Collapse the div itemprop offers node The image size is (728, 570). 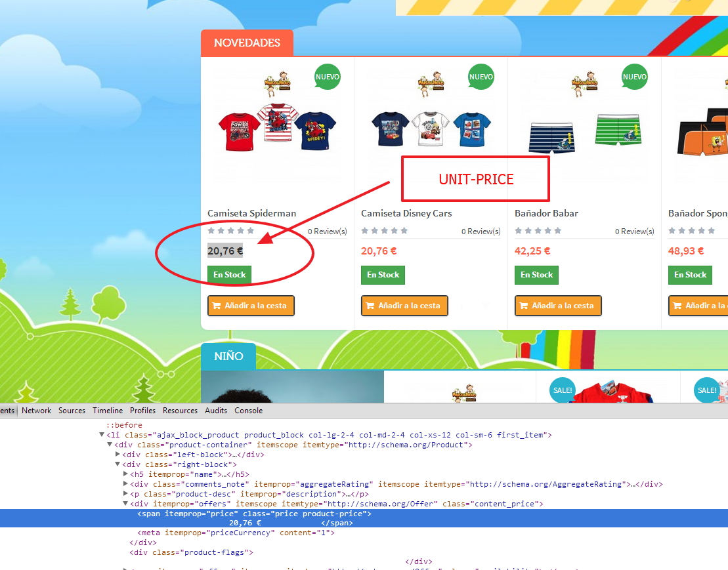[125, 503]
